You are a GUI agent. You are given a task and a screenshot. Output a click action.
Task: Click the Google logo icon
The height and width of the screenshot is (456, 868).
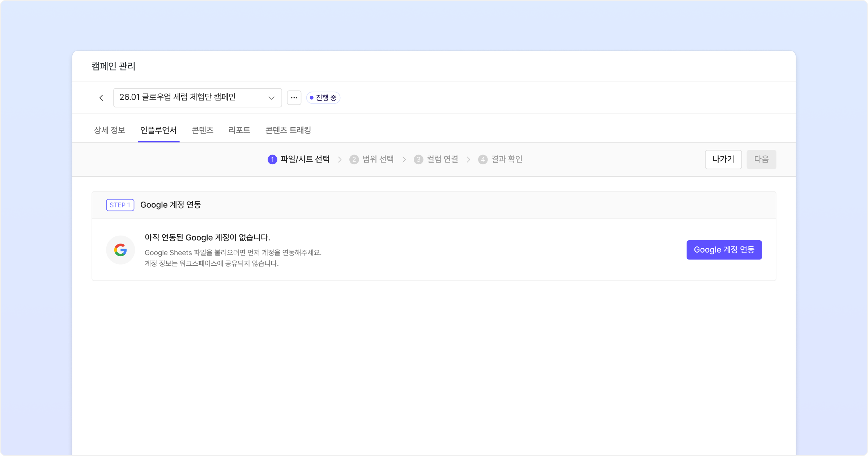tap(120, 250)
